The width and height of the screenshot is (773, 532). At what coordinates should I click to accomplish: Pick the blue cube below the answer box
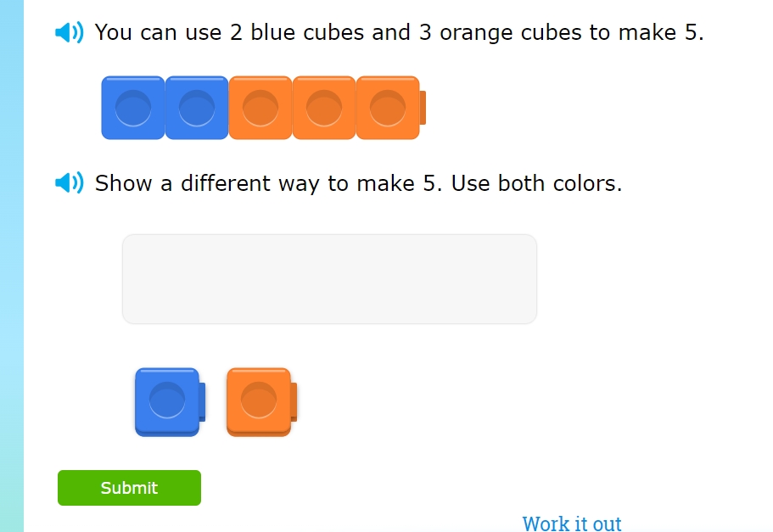(x=167, y=401)
